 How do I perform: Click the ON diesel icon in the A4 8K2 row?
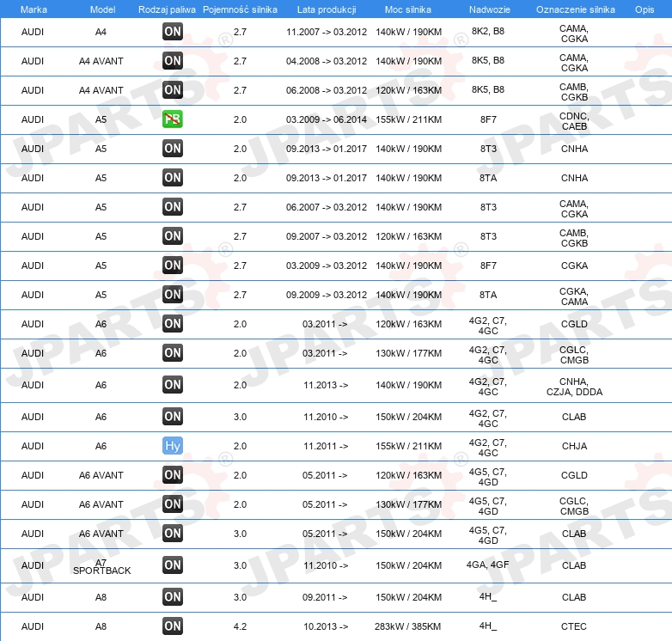coord(173,31)
